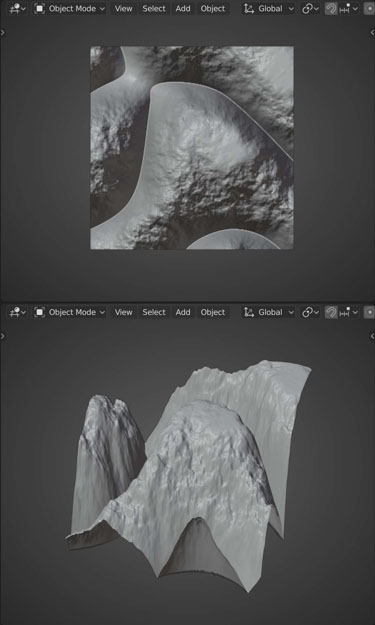Open Add menu in bottom viewport

pyautogui.click(x=183, y=312)
